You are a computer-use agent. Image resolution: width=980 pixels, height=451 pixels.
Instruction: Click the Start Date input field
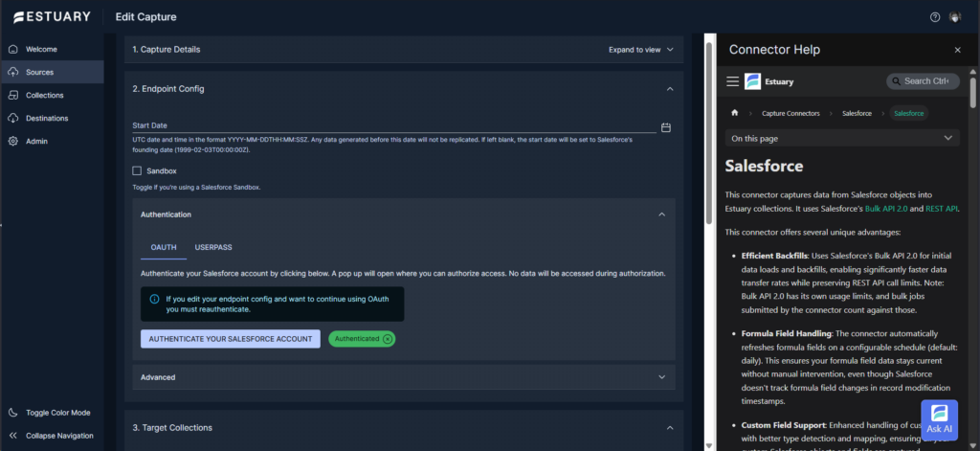click(393, 125)
